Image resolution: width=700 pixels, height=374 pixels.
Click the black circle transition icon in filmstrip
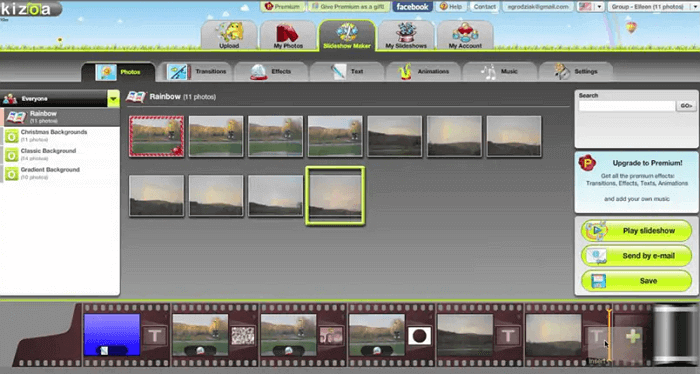[419, 336]
